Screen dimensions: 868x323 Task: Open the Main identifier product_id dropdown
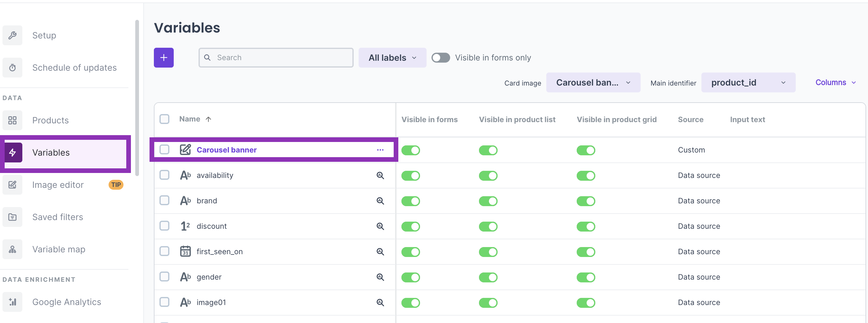point(748,82)
